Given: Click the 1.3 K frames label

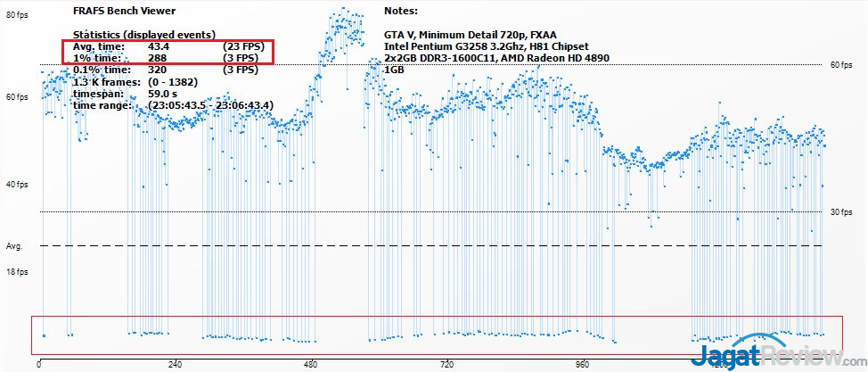Looking at the screenshot, I should pyautogui.click(x=102, y=81).
